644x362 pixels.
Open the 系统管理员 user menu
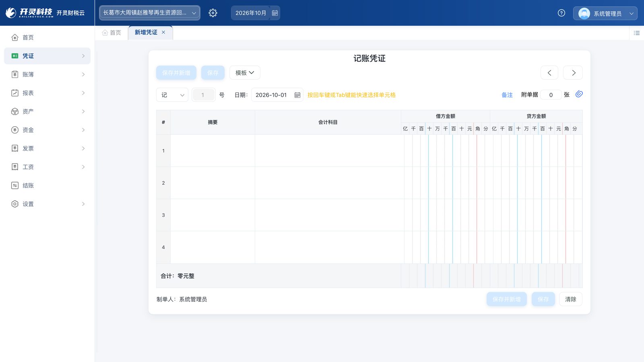click(605, 13)
